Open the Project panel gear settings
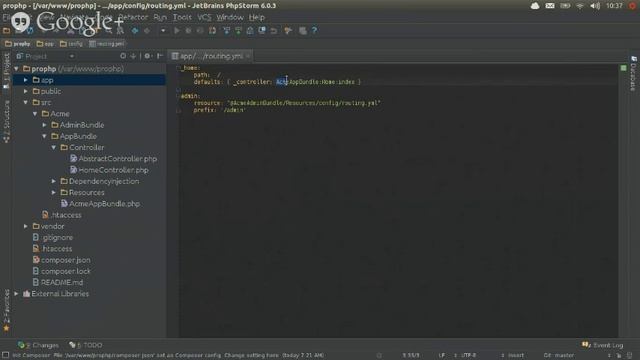The width and height of the screenshot is (640, 360). pyautogui.click(x=147, y=56)
